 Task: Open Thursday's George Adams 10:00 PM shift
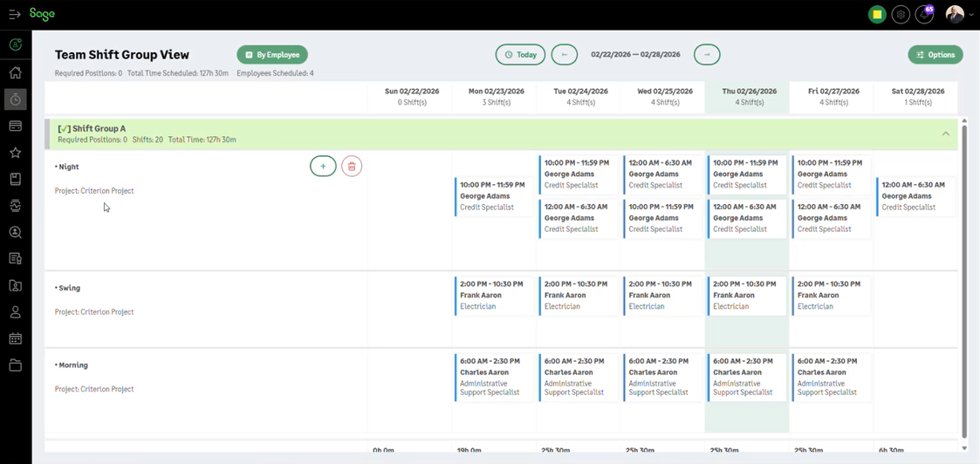click(x=748, y=174)
